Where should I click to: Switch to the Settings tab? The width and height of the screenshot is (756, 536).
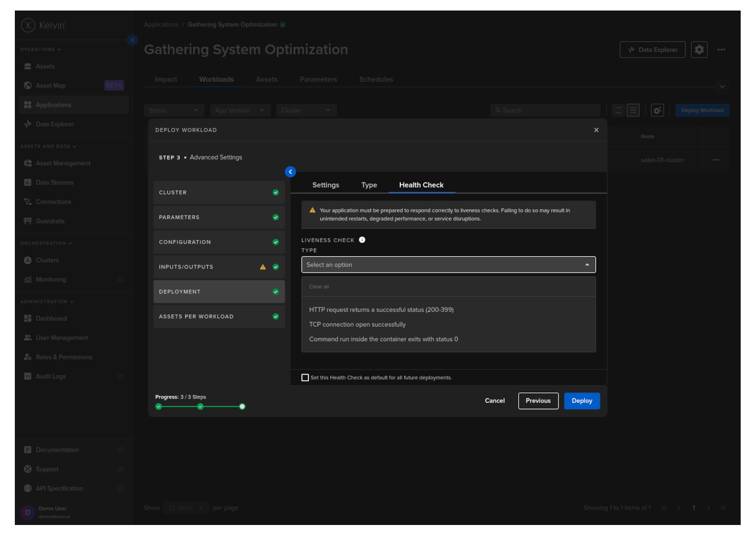(325, 185)
